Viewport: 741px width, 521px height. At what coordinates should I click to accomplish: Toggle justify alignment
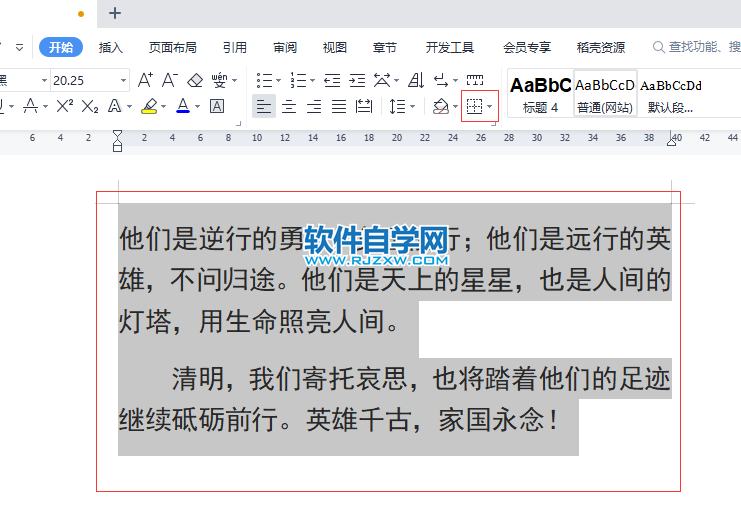coord(339,106)
